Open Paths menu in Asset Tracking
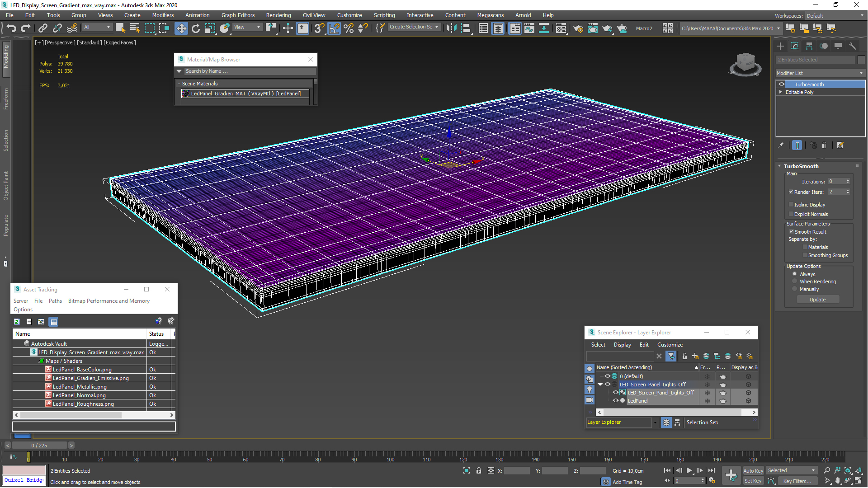This screenshot has width=868, height=488. (x=55, y=301)
